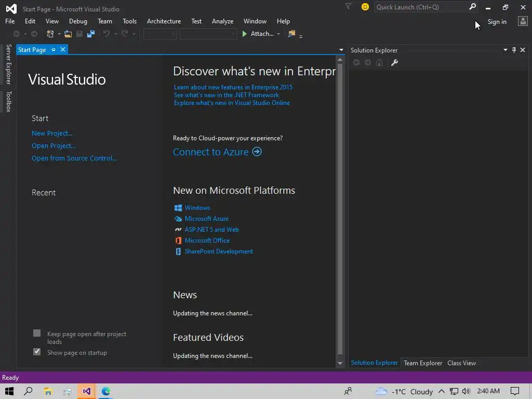Image resolution: width=532 pixels, height=399 pixels.
Task: Close the Start Page tab
Action: click(63, 49)
